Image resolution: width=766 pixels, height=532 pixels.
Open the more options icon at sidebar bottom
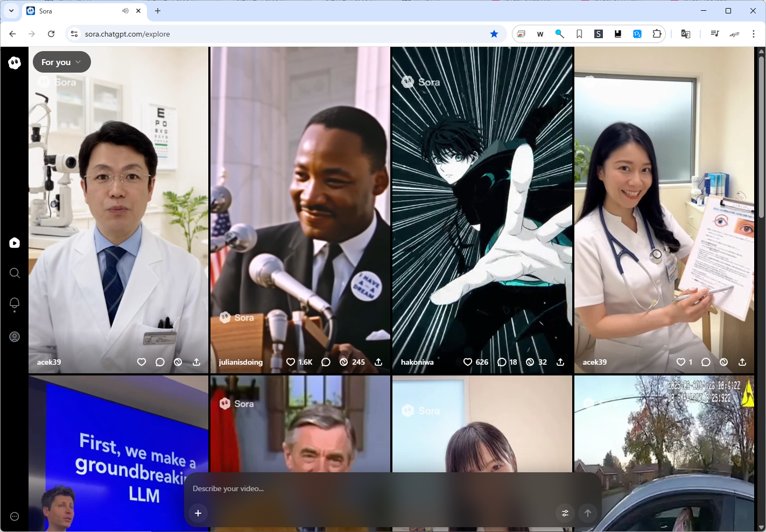pos(15,516)
